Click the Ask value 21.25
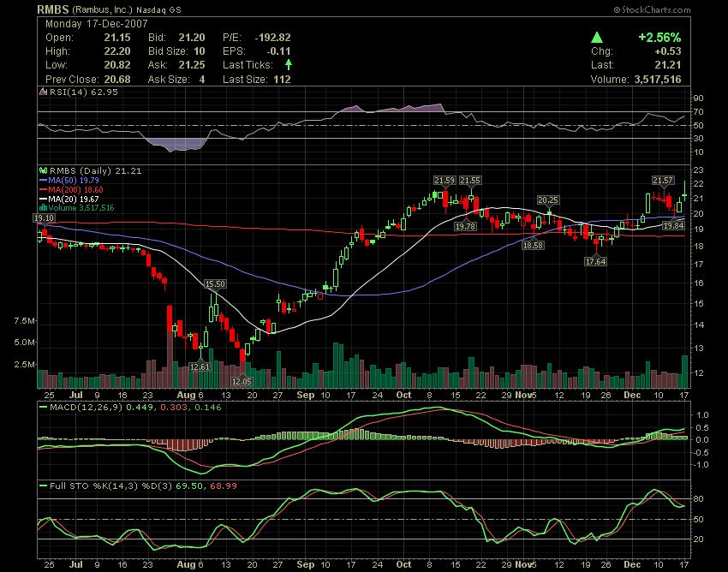This screenshot has height=572, width=728. (x=191, y=65)
